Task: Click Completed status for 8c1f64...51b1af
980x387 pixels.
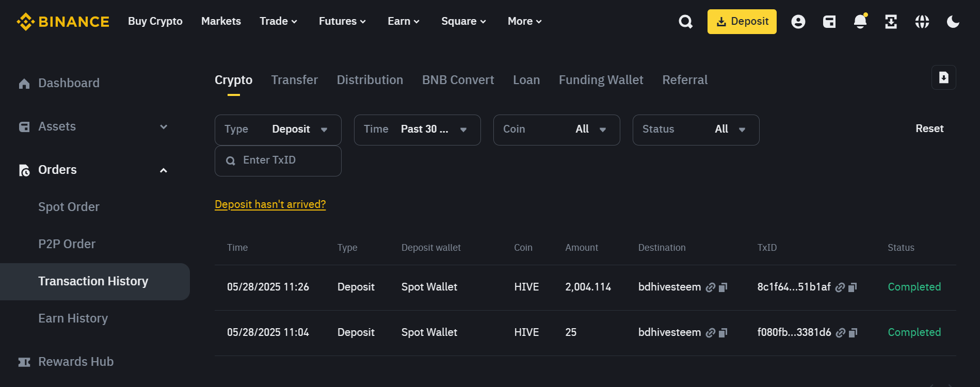Action: (914, 287)
